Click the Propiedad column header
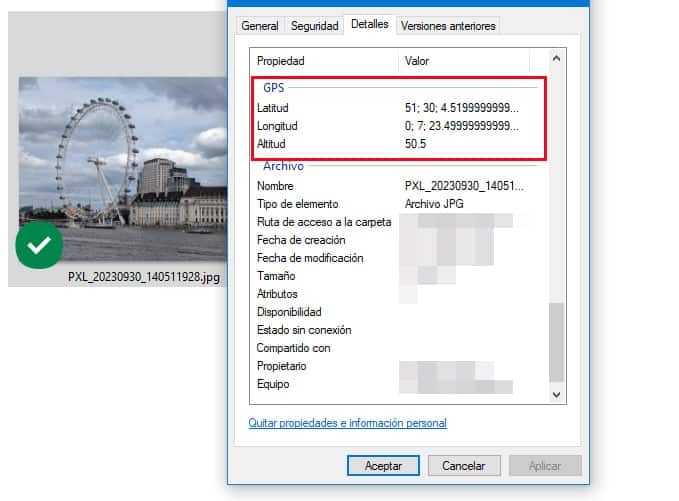Screen dimensions: 679x501 [x=324, y=61]
